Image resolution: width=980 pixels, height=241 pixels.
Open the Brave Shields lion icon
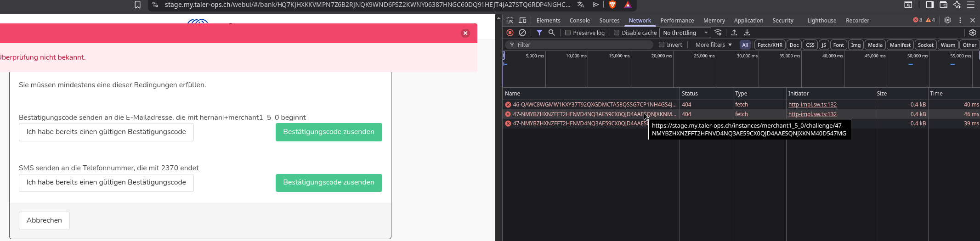click(612, 5)
